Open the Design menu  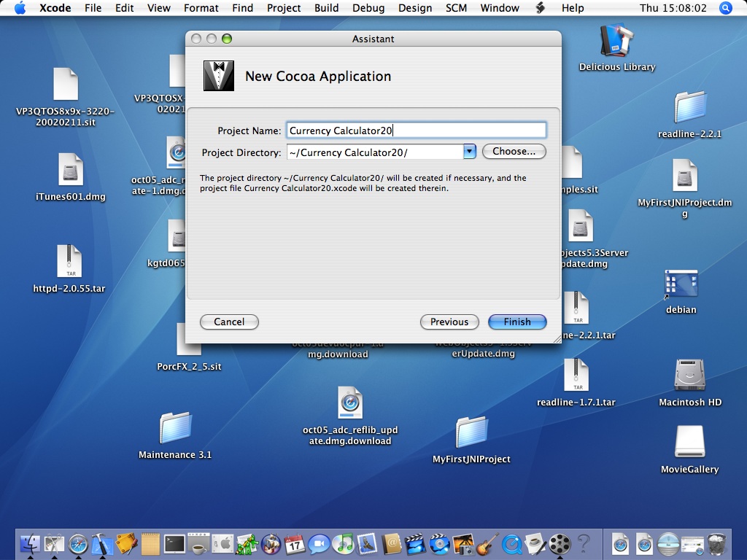click(415, 8)
